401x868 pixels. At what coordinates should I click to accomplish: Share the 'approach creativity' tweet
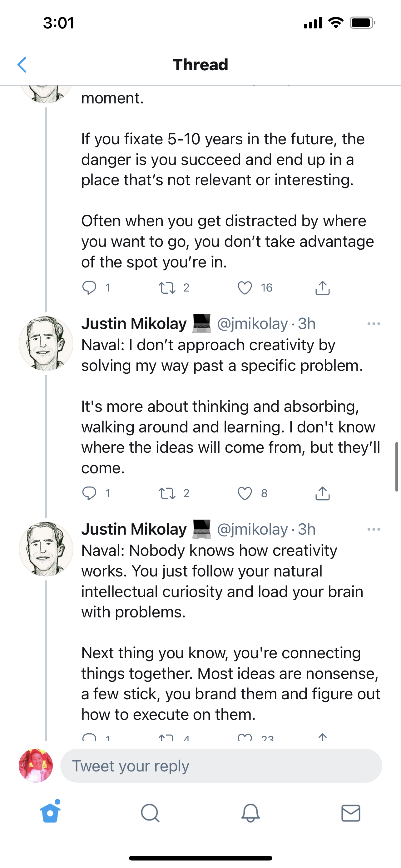[x=322, y=493]
